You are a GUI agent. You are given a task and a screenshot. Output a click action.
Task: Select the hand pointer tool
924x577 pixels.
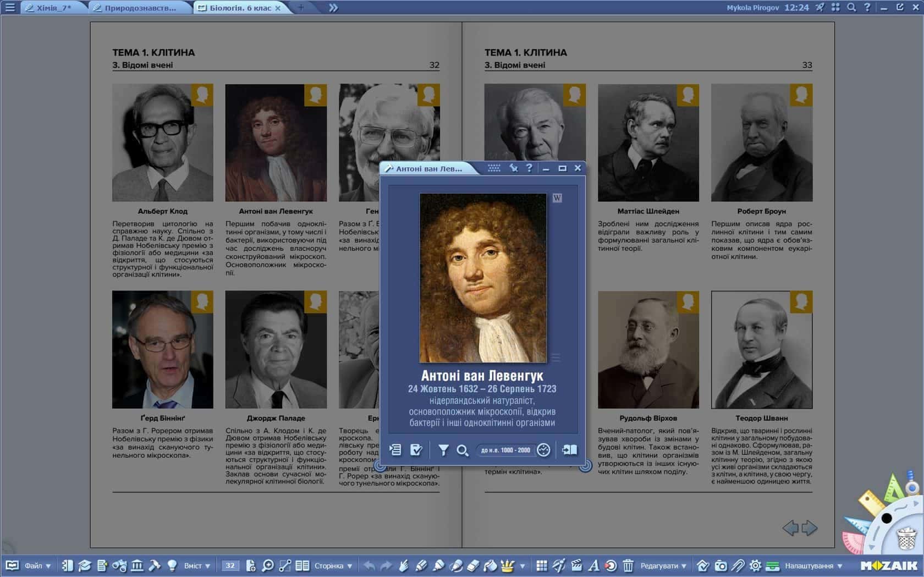coord(404,565)
